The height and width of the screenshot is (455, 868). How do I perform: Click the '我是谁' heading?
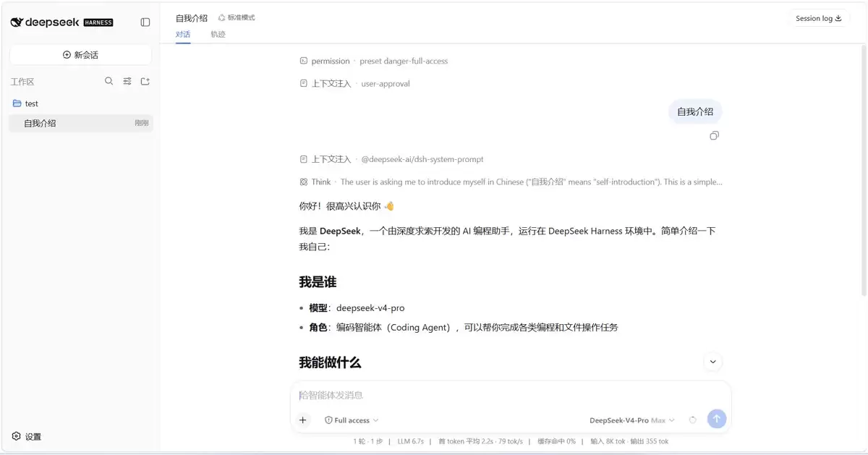(x=318, y=282)
